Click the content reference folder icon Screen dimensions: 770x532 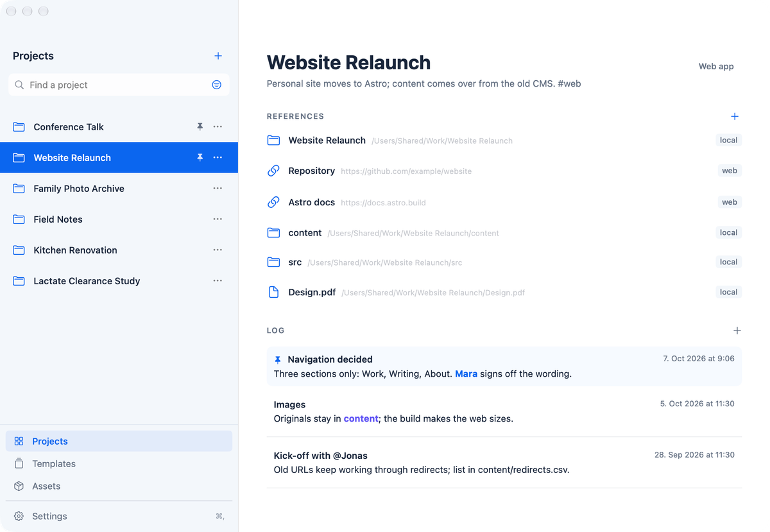[273, 232]
